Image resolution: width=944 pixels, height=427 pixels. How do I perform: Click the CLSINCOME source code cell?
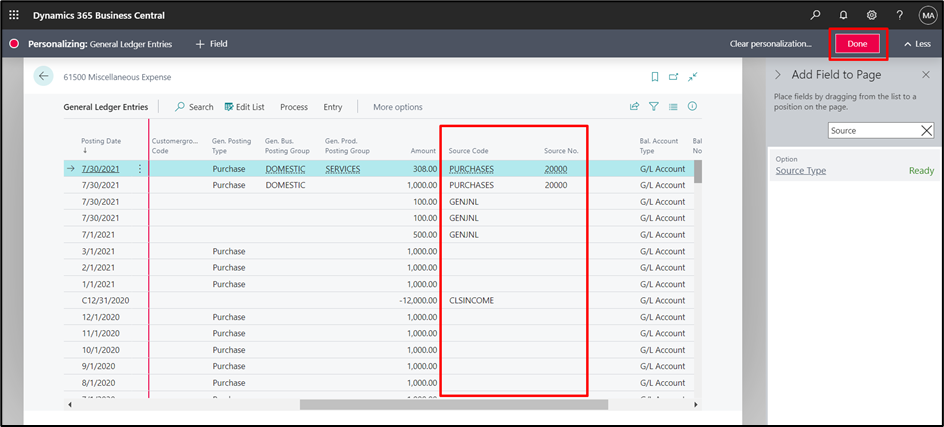click(x=471, y=301)
